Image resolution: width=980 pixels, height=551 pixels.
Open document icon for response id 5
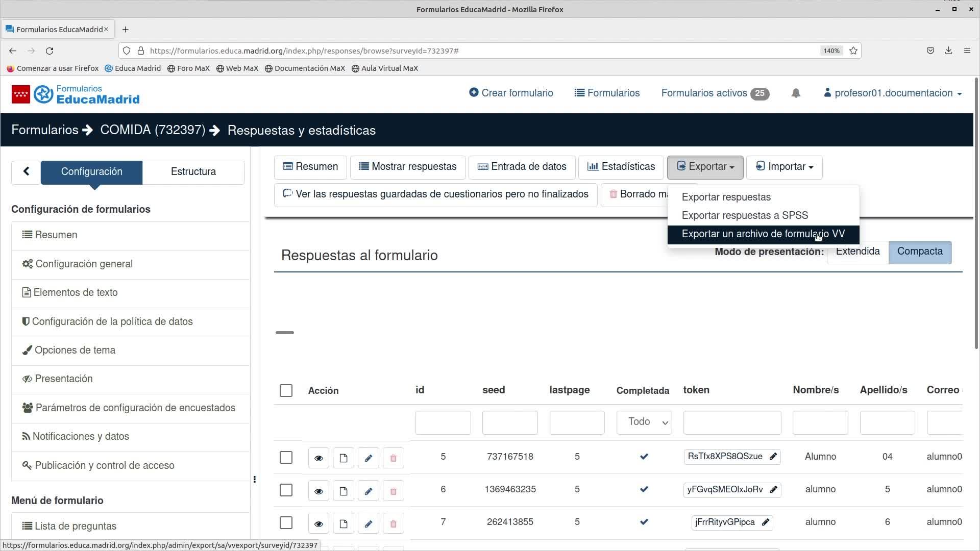coord(343,458)
